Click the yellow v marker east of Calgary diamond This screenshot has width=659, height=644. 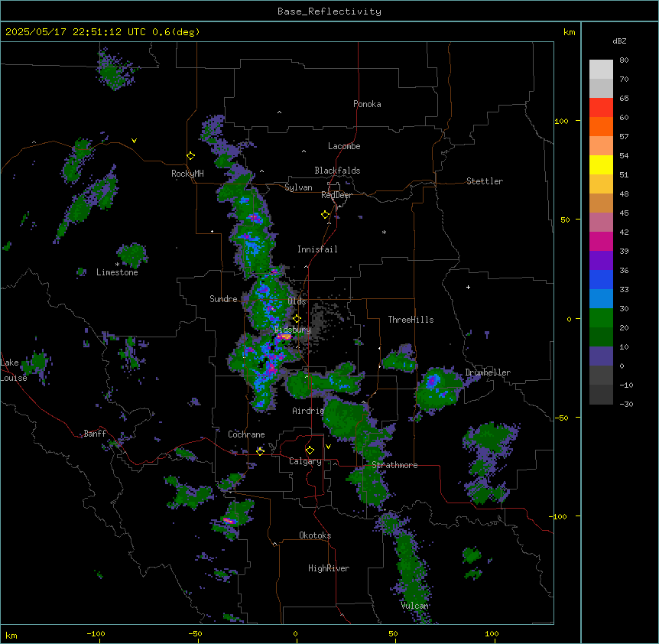click(x=328, y=447)
